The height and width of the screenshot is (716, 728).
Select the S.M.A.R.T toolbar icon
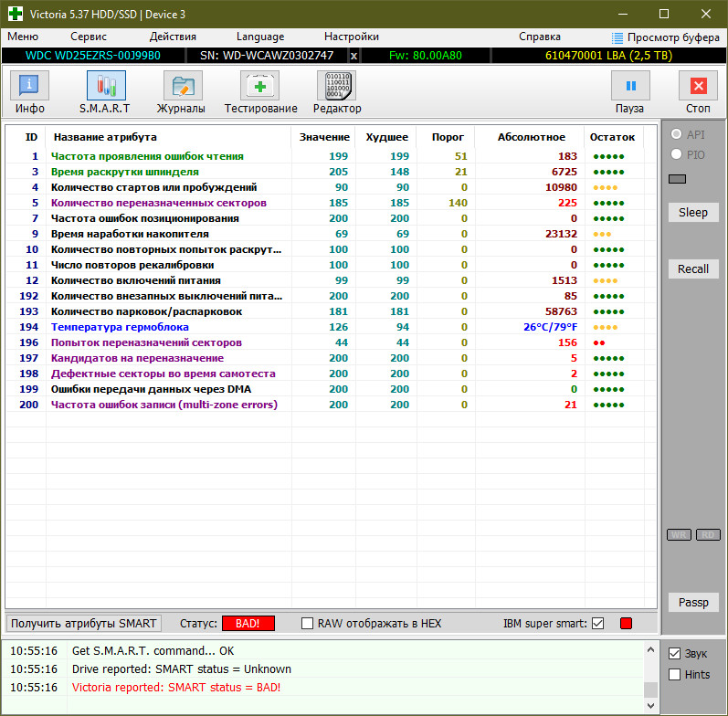click(106, 92)
